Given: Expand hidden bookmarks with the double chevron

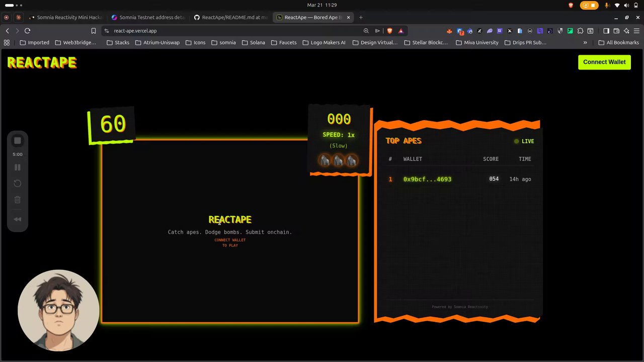Looking at the screenshot, I should 585,43.
